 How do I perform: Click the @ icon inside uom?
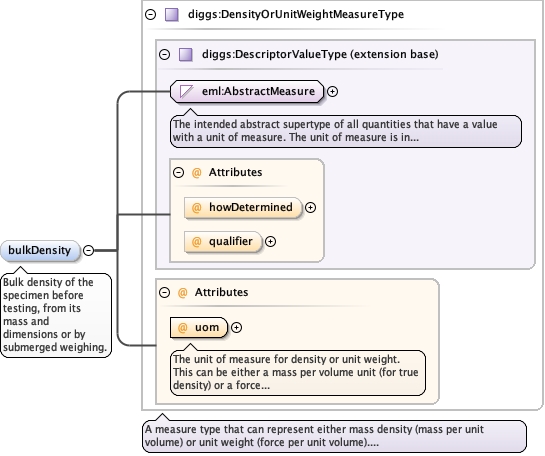[182, 327]
